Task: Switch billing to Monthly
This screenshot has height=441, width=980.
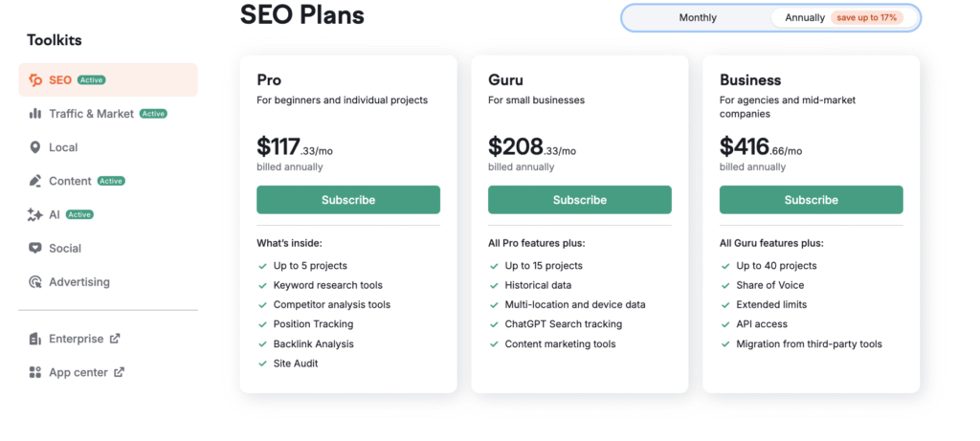Action: (698, 17)
